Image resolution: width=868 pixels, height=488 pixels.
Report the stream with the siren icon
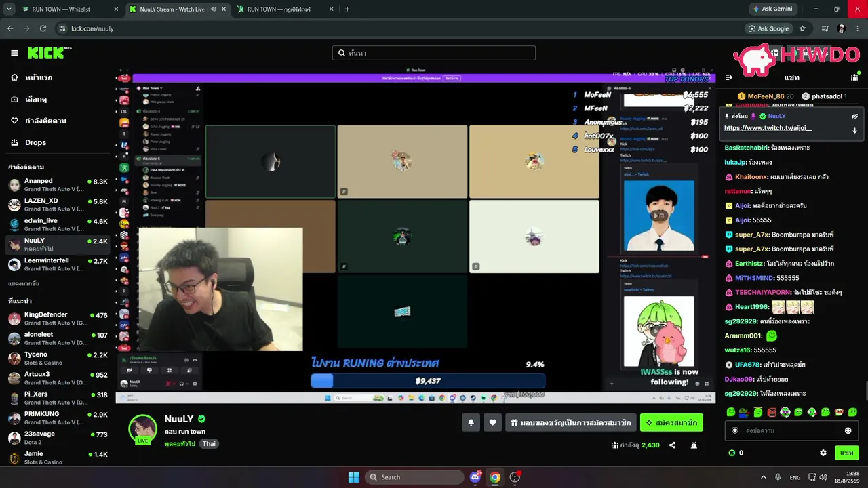[694, 445]
